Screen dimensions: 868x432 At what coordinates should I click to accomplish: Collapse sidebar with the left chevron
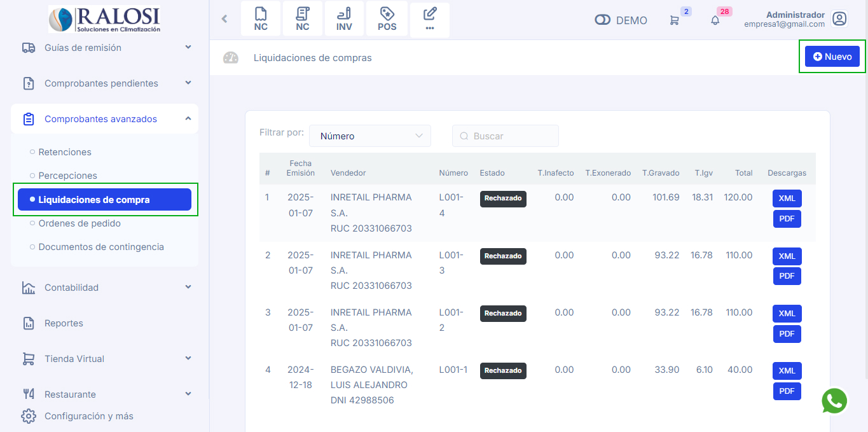tap(224, 19)
